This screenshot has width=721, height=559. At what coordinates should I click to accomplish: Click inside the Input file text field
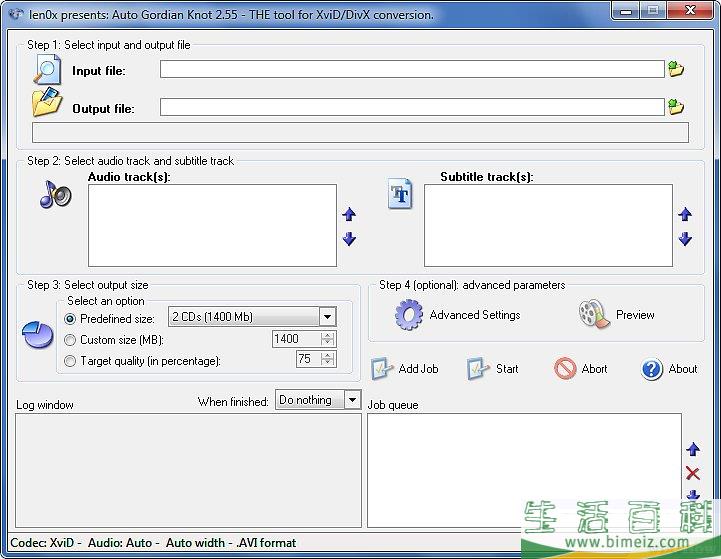point(412,69)
